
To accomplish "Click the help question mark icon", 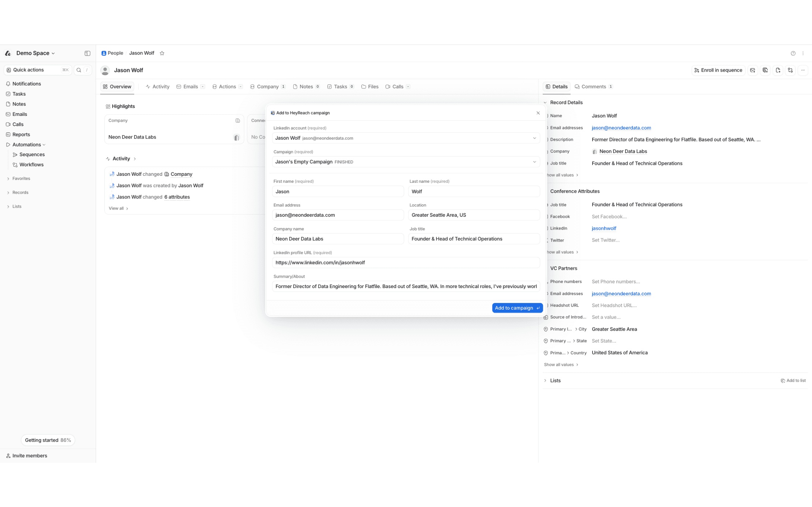I will point(793,53).
